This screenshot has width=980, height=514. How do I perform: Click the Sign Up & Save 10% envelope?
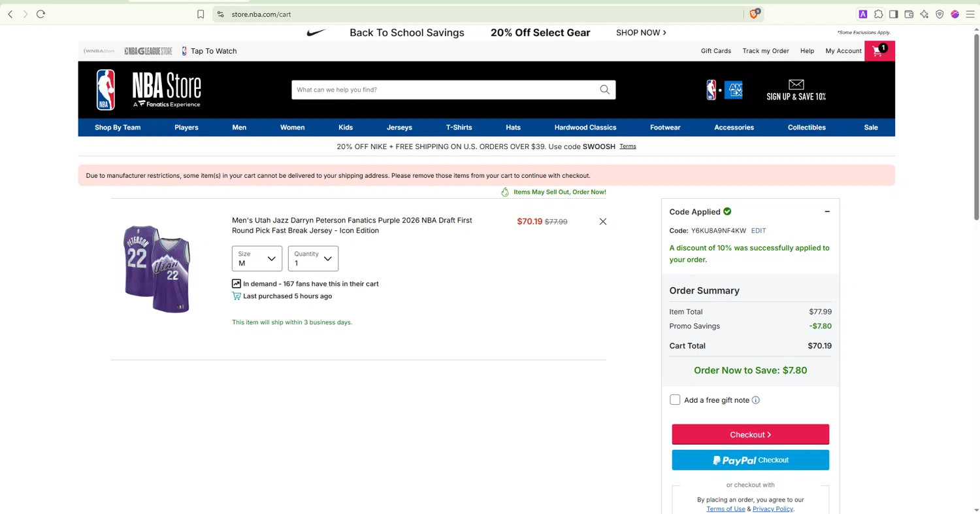pos(796,90)
